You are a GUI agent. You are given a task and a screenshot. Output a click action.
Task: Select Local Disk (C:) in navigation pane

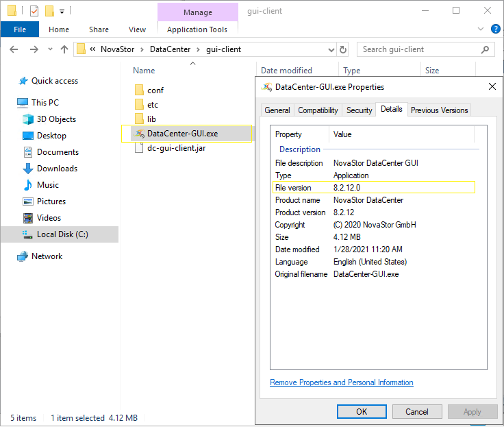60,234
